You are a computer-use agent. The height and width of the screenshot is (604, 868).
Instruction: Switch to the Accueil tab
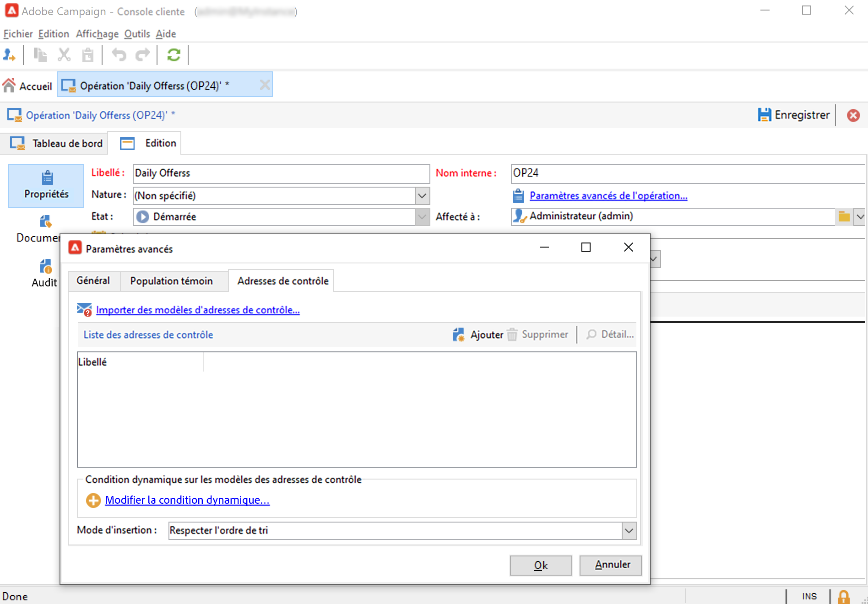[27, 86]
